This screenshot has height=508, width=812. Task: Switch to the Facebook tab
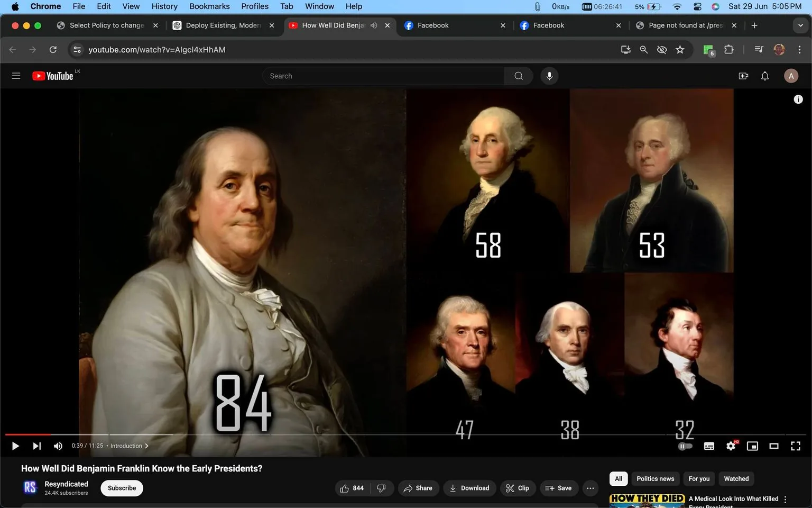click(x=433, y=25)
